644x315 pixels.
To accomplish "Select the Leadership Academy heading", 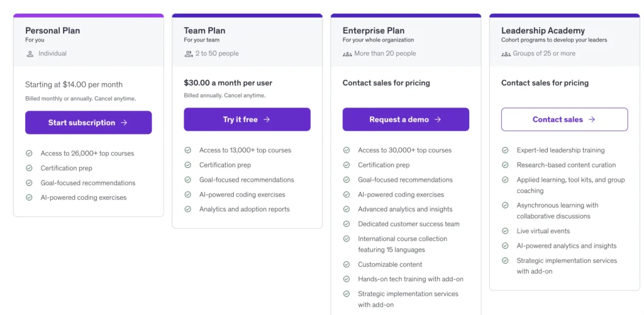I will 543,30.
